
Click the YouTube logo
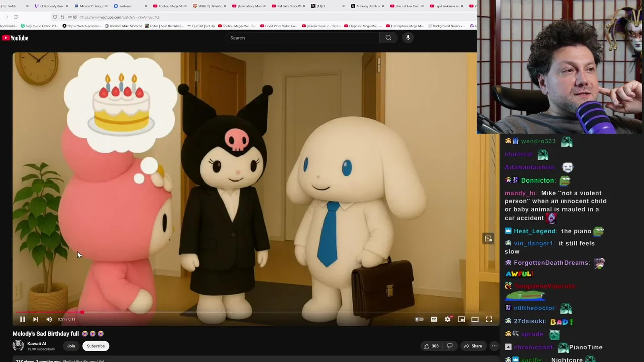(x=15, y=38)
